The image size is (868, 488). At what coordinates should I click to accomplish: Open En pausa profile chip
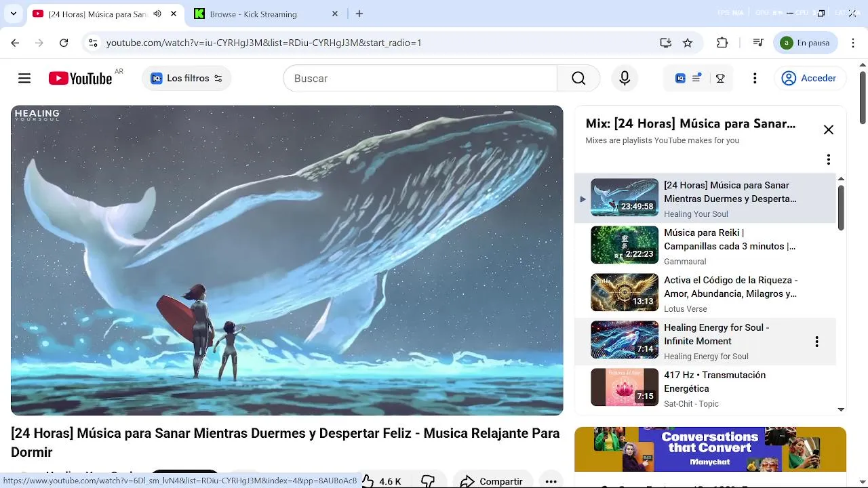coord(806,43)
